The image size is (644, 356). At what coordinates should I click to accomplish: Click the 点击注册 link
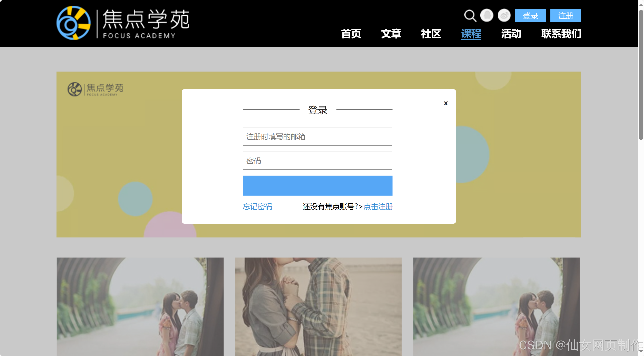pyautogui.click(x=378, y=207)
